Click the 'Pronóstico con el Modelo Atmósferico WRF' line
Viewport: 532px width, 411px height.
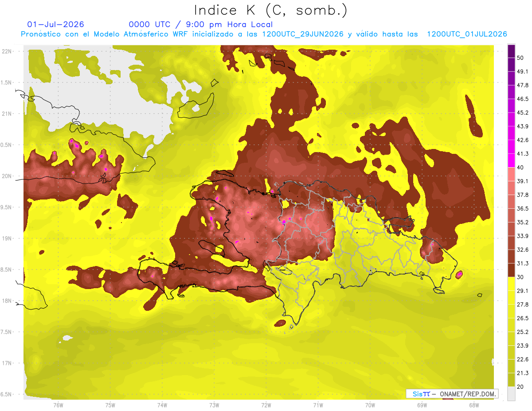tap(264, 34)
